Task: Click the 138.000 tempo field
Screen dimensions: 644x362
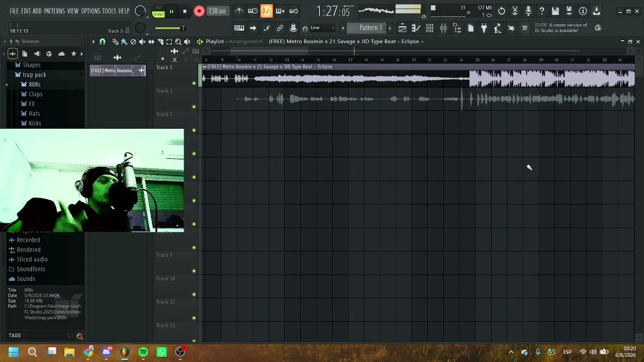Action: [217, 11]
